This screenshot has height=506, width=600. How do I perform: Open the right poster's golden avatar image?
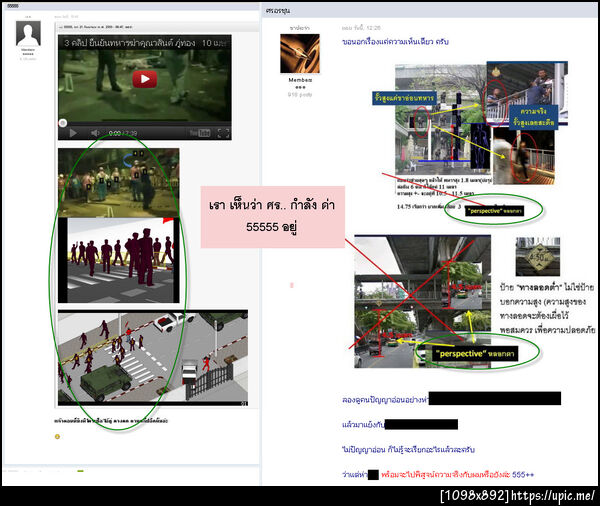(x=300, y=54)
